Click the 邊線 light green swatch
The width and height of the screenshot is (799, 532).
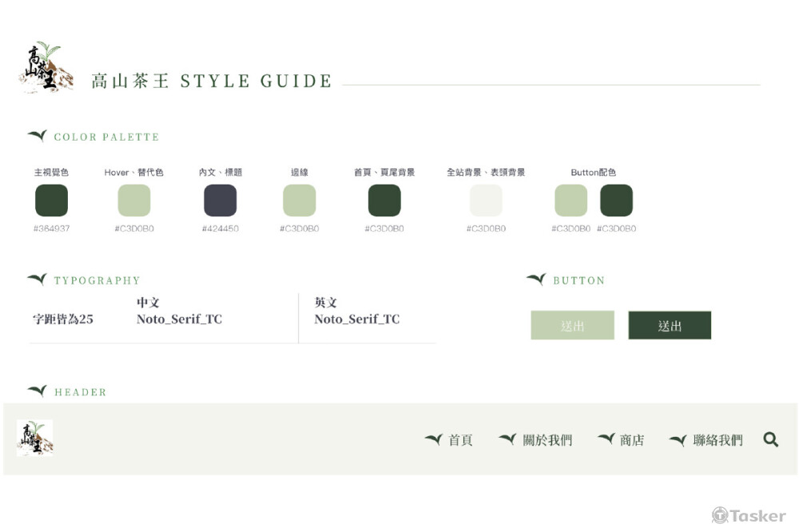coord(300,200)
